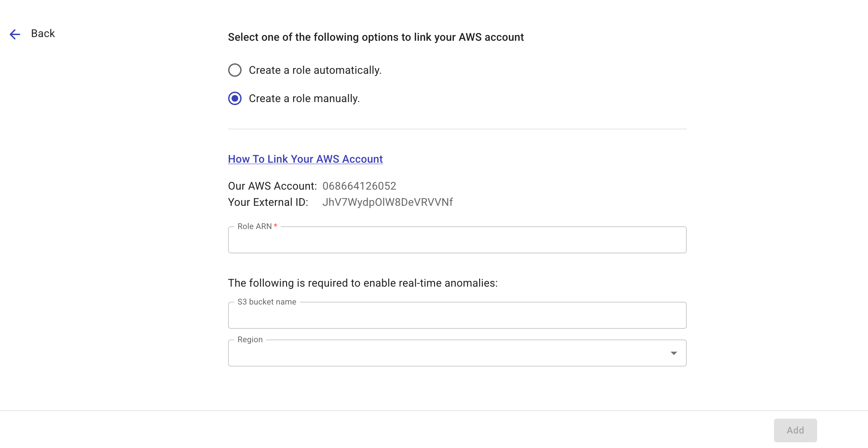The image size is (868, 448).
Task: Click the back arrow icon
Action: [x=15, y=34]
